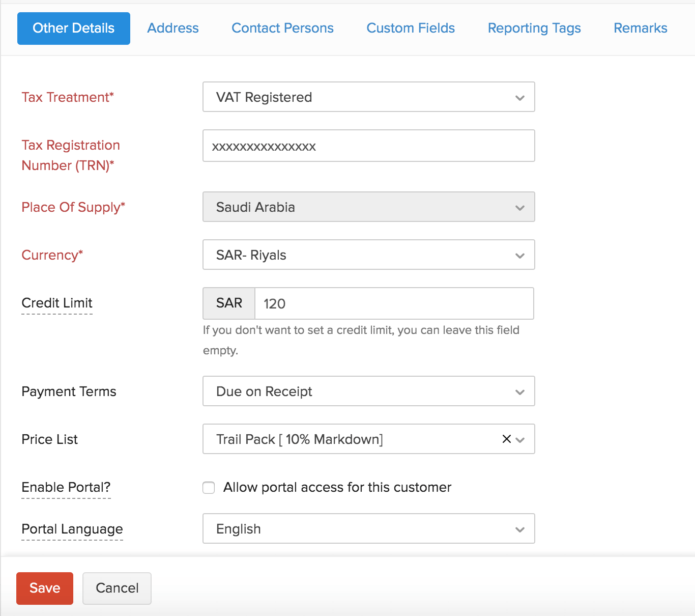
Task: Expand the Price List dropdown
Action: coord(520,439)
